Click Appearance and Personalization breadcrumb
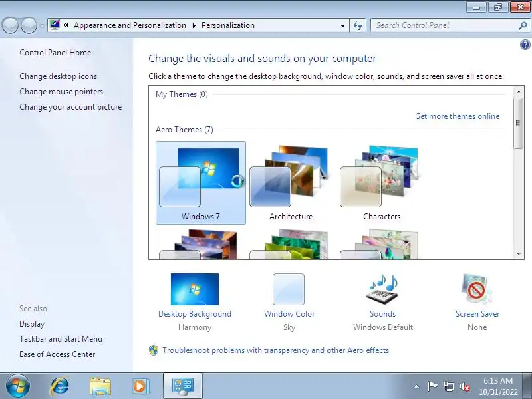Image resolution: width=532 pixels, height=399 pixels. (x=130, y=25)
